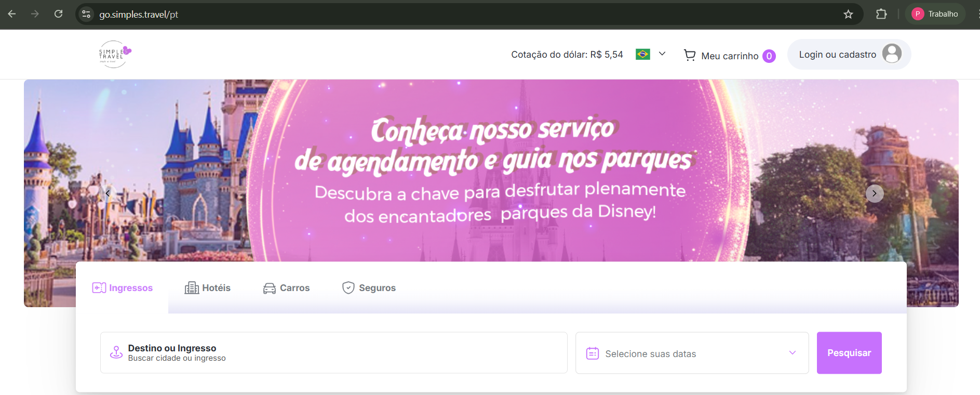Go back using the browser back arrow
This screenshot has height=395, width=980.
point(12,14)
